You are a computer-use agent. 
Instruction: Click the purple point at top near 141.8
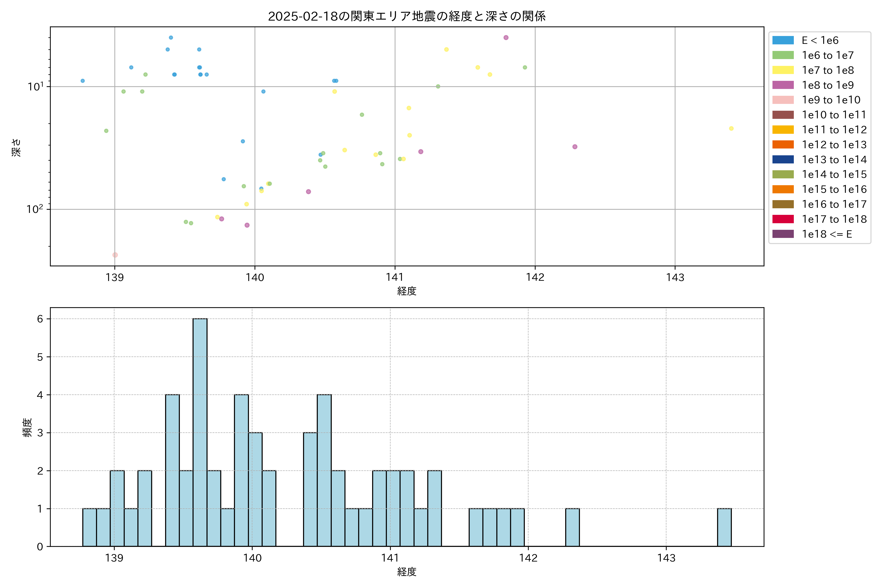(505, 37)
